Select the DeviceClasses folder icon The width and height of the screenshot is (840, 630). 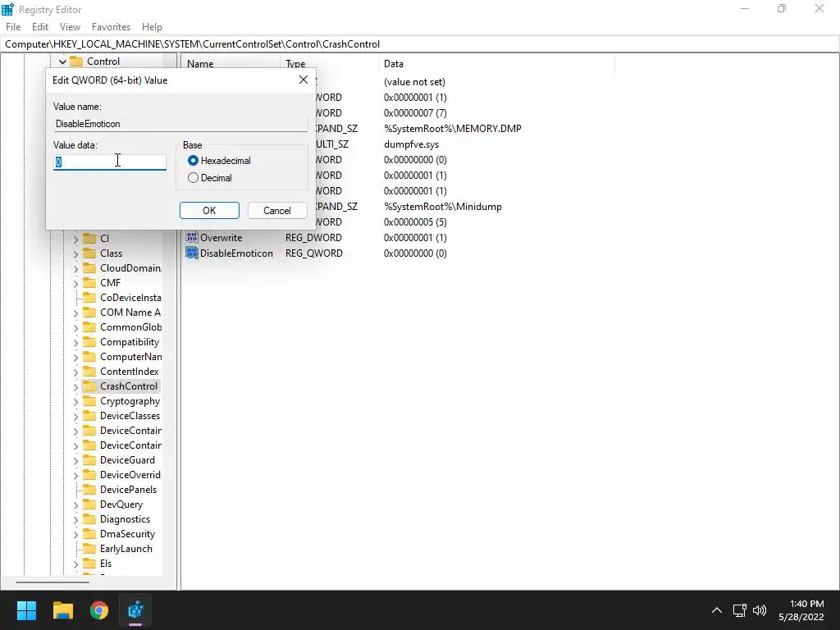tap(89, 416)
